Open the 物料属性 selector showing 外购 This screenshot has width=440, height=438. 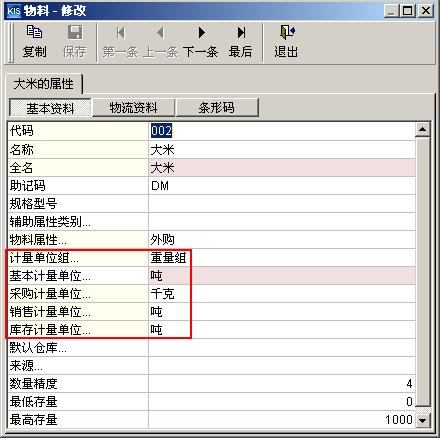pyautogui.click(x=282, y=240)
